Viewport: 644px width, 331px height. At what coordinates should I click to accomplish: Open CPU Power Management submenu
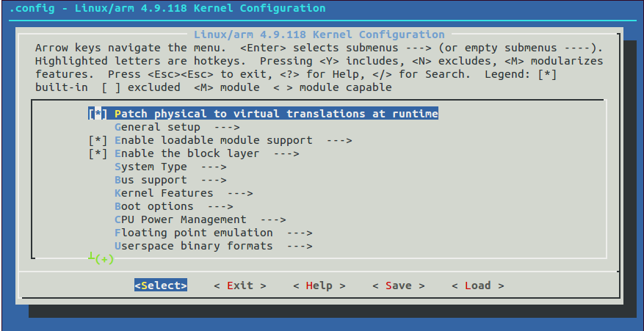200,219
